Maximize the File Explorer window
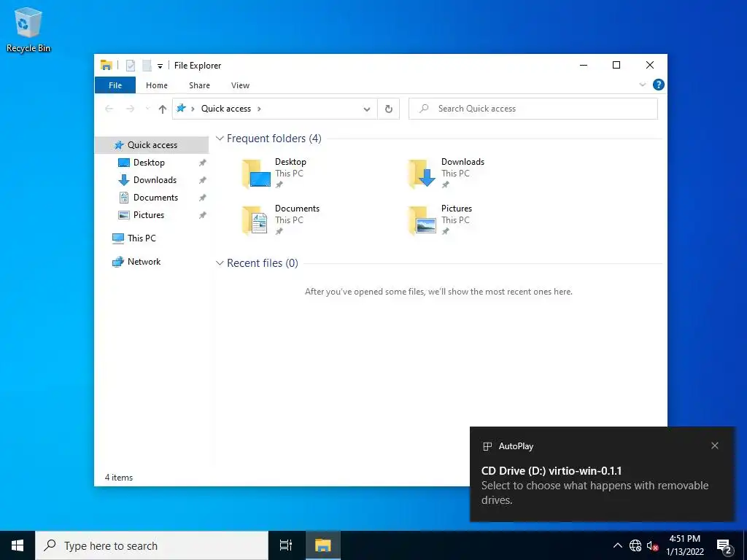 pyautogui.click(x=616, y=65)
